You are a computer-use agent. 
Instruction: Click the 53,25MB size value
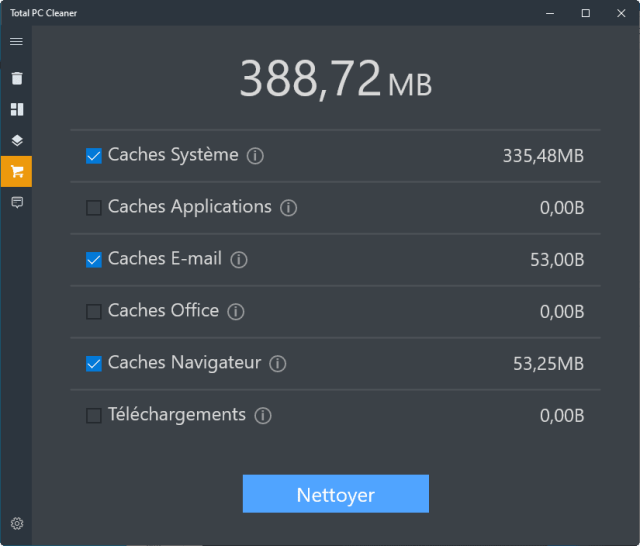tap(549, 364)
